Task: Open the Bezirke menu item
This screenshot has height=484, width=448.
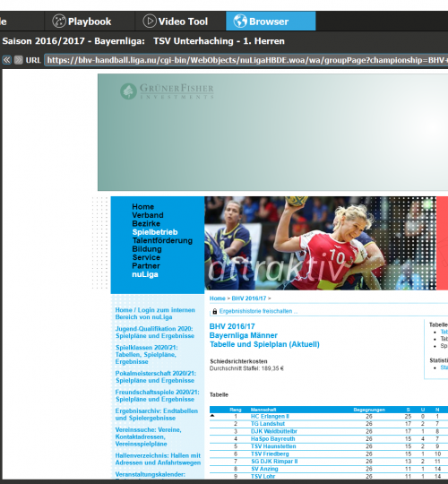Action: [x=146, y=223]
